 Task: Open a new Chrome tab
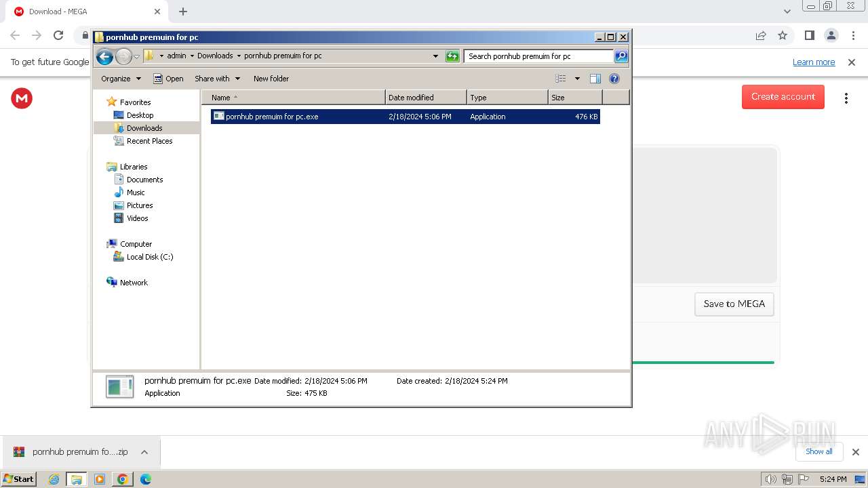(183, 12)
